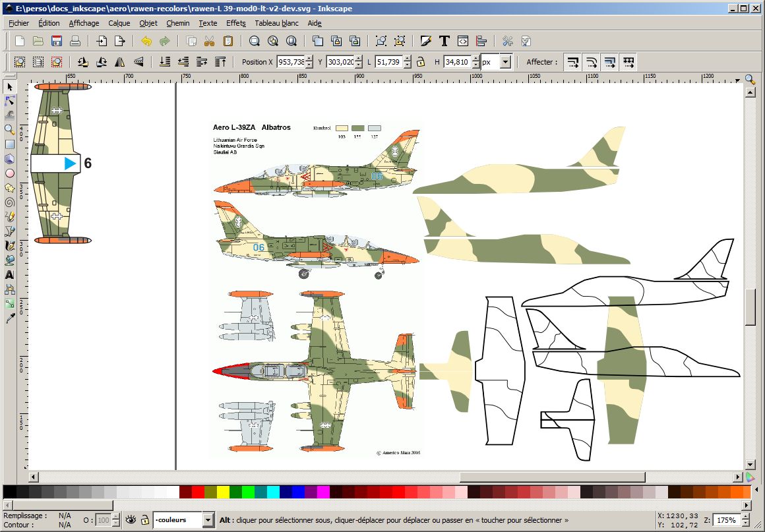Open Inkscape preferences with the tools icon
Image resolution: width=765 pixels, height=532 pixels.
pos(507,41)
